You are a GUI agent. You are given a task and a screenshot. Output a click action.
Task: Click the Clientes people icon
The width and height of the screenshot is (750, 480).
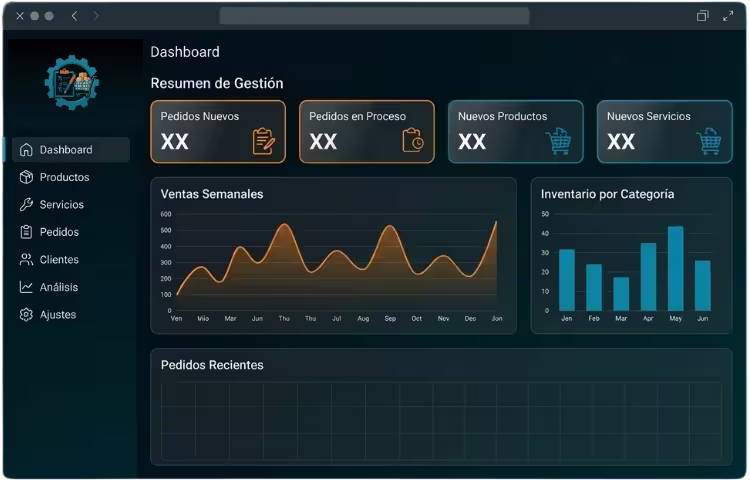pyautogui.click(x=26, y=260)
